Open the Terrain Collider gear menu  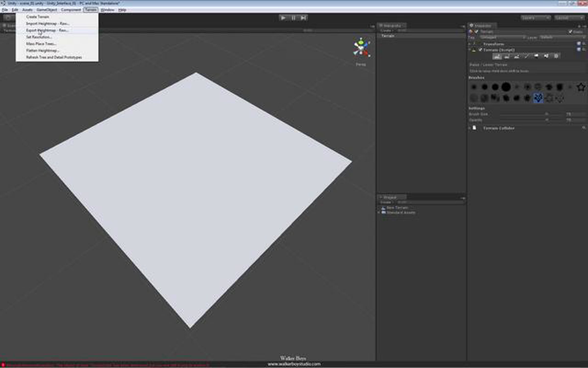pos(584,128)
